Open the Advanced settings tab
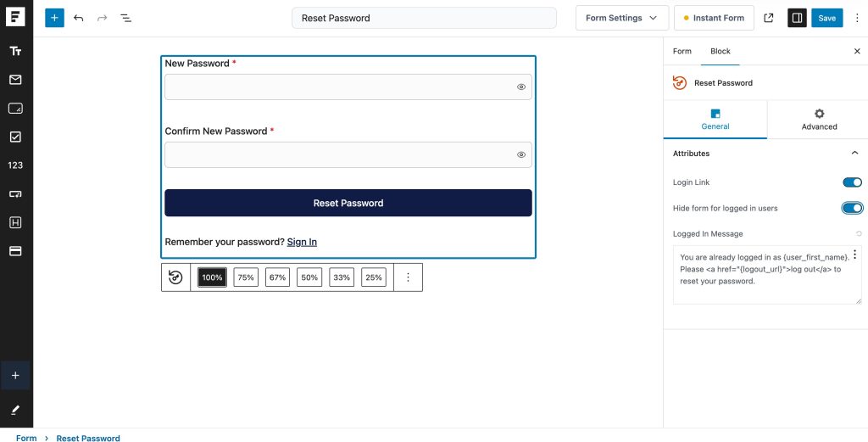The image size is (868, 442). 819,119
